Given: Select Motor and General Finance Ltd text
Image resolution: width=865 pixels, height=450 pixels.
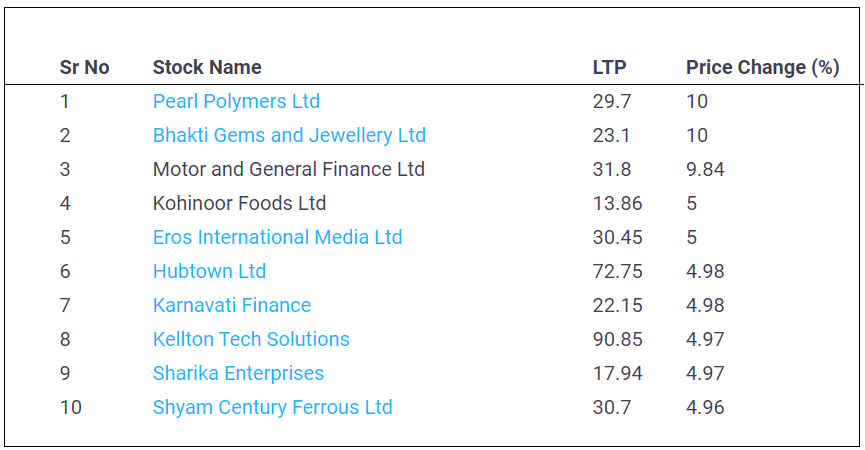Looking at the screenshot, I should click(x=288, y=169).
